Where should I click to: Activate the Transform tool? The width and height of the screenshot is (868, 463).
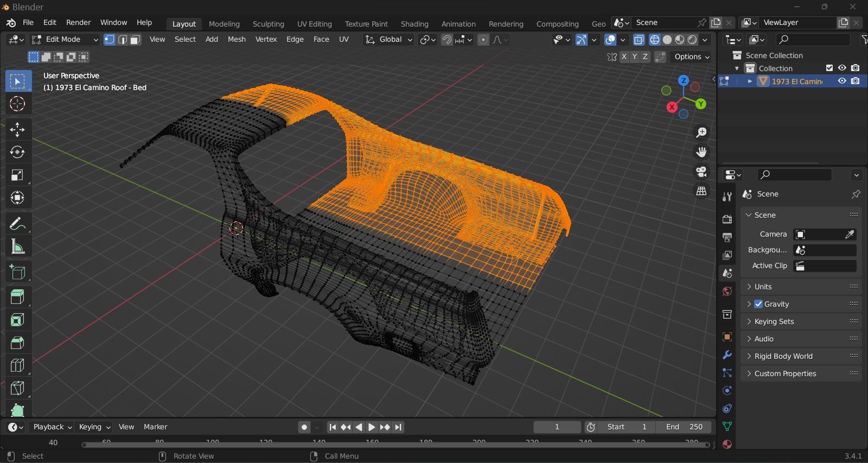pos(17,198)
